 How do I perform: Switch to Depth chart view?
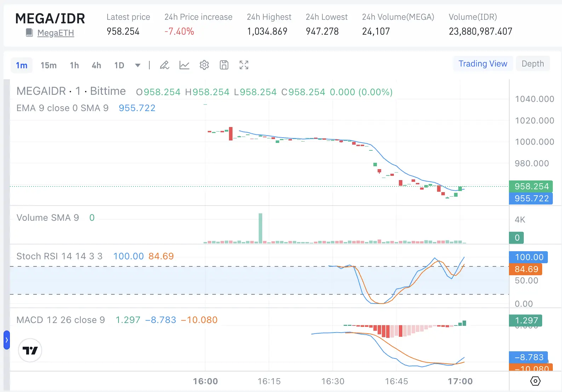(533, 64)
